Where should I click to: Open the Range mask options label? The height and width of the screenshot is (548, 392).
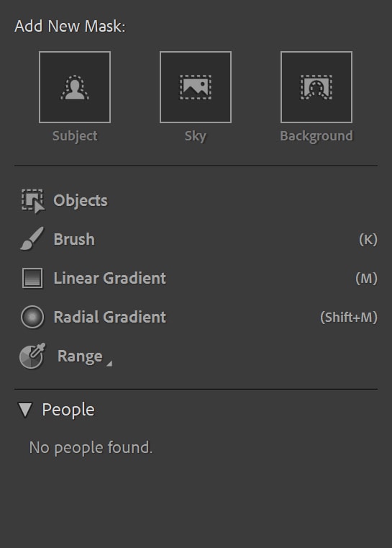(x=80, y=356)
